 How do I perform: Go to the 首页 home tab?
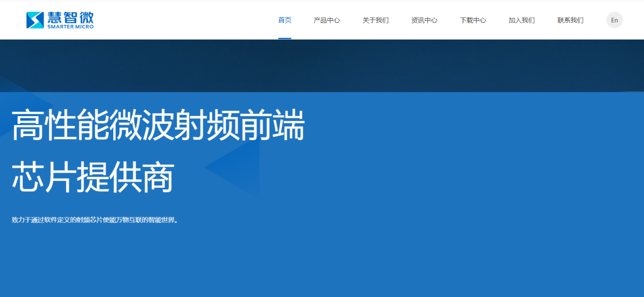point(284,20)
